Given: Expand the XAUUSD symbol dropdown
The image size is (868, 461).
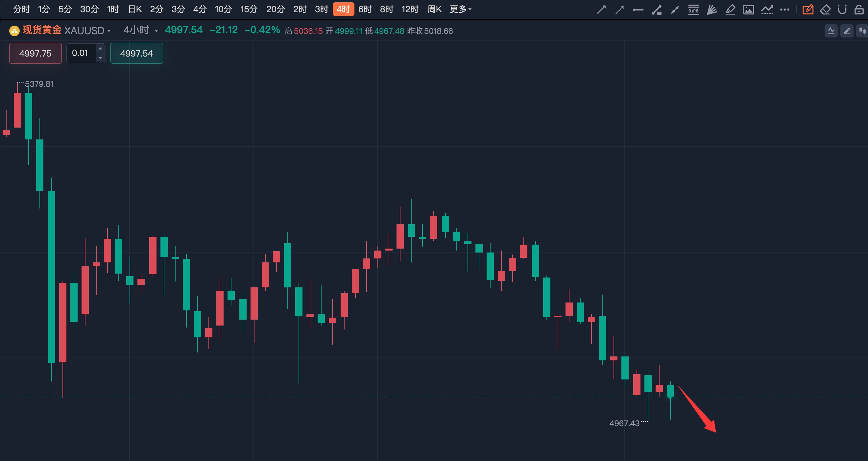Looking at the screenshot, I should click(109, 31).
